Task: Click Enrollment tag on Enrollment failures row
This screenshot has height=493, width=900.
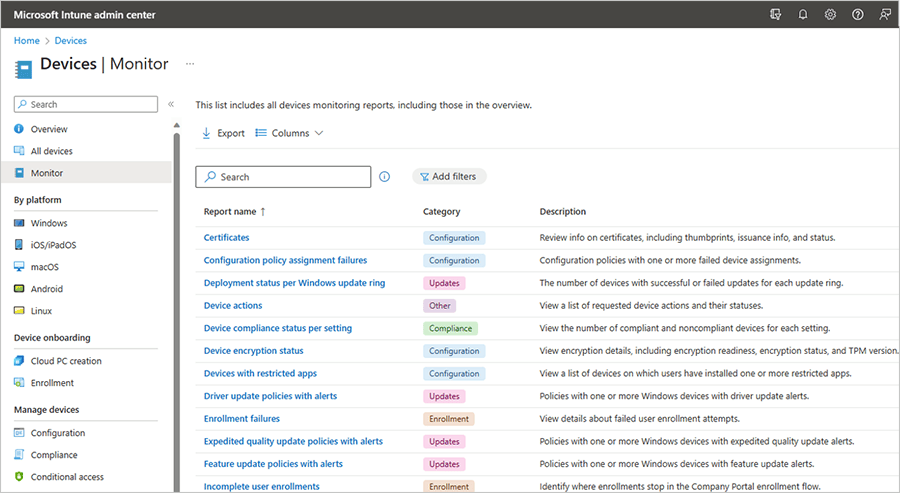Action: (x=449, y=419)
